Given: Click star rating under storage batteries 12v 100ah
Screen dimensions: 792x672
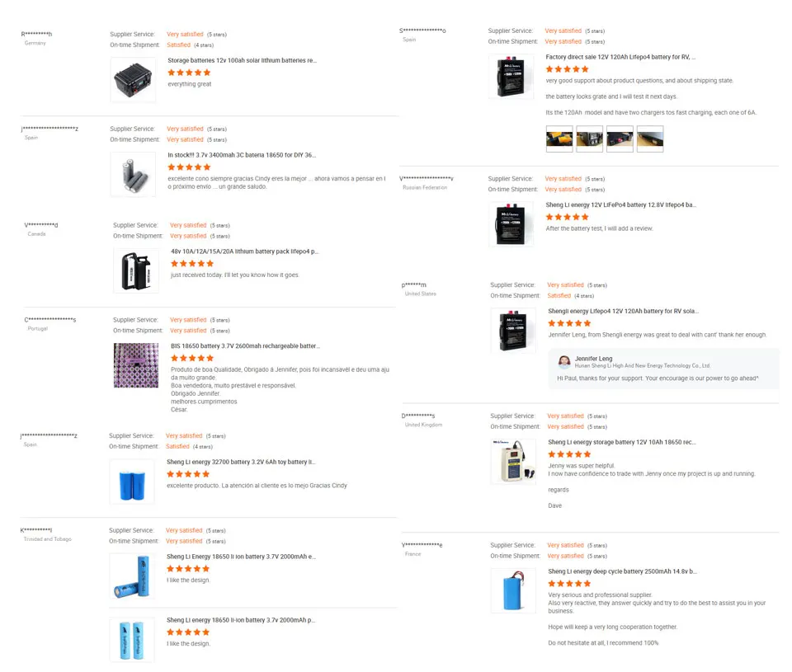Looking at the screenshot, I should [x=189, y=73].
